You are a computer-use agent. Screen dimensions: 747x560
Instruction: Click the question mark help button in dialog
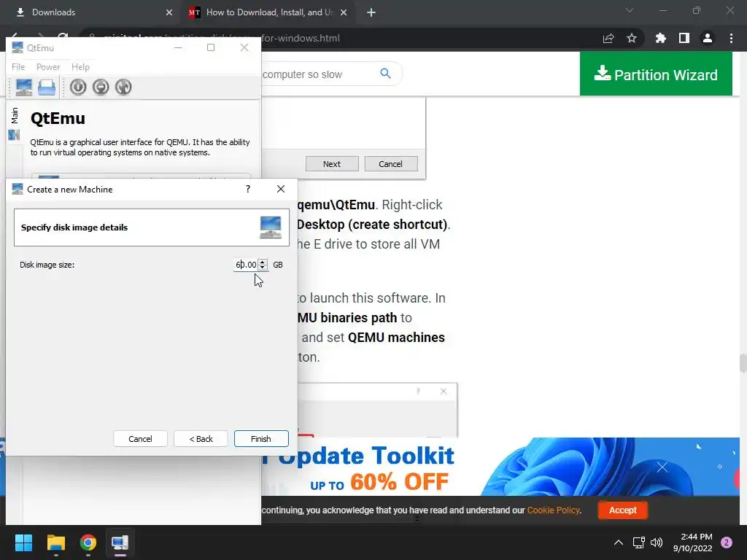coord(248,189)
